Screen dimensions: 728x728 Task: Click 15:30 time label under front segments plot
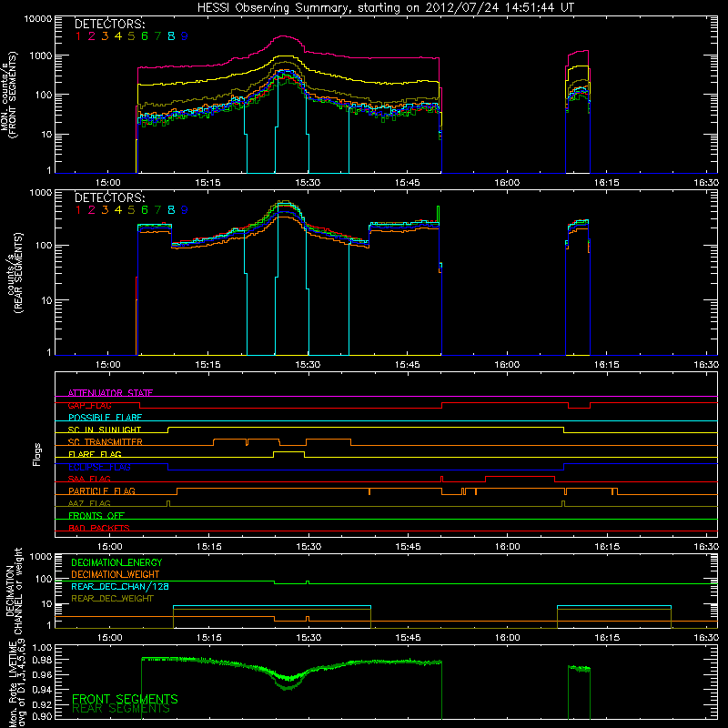click(308, 183)
